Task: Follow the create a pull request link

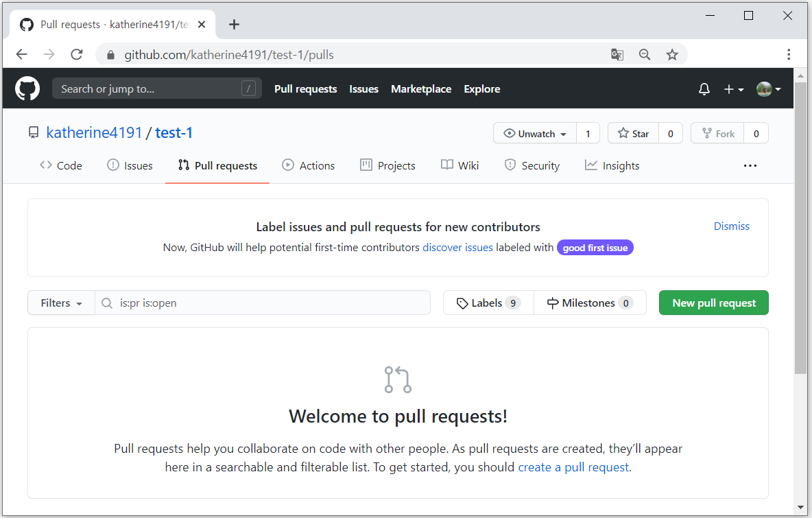Action: 573,467
